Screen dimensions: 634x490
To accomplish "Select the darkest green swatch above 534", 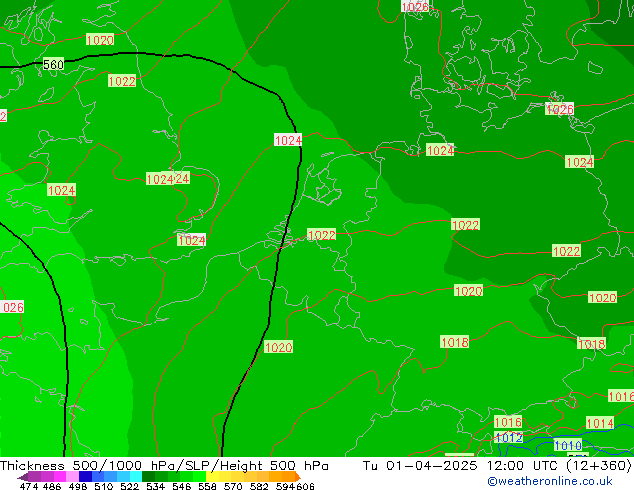I will pyautogui.click(x=148, y=477).
